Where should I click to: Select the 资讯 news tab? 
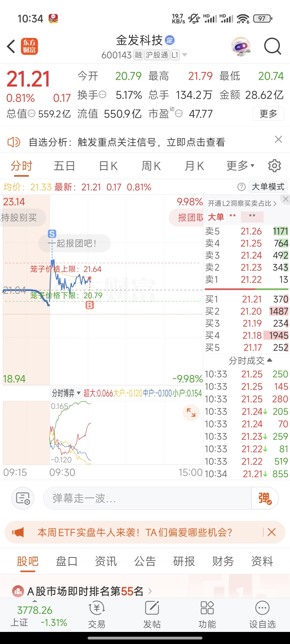point(106,561)
